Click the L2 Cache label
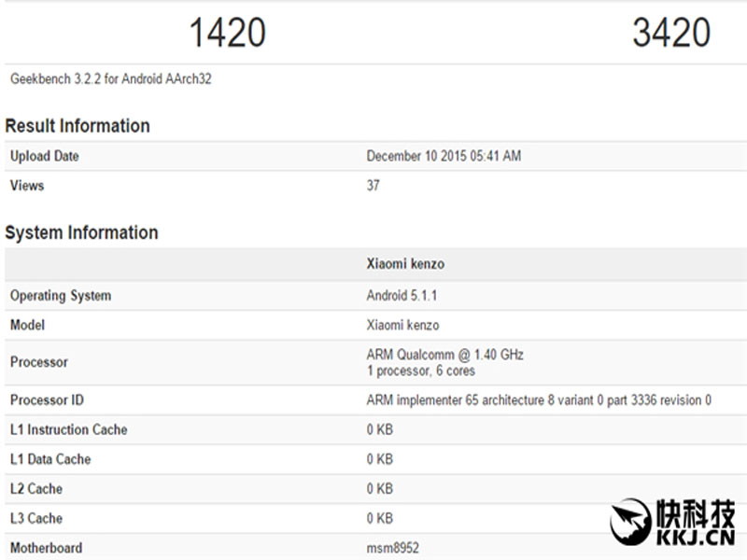This screenshot has width=747, height=560. click(x=36, y=488)
